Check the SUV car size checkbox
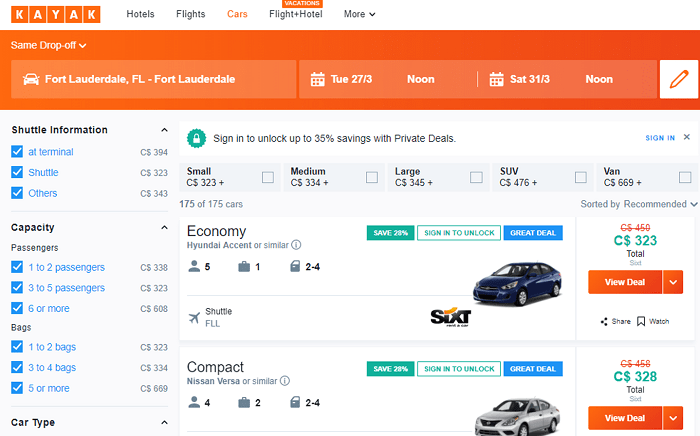Screen dimensions: 700x436 click(x=581, y=177)
